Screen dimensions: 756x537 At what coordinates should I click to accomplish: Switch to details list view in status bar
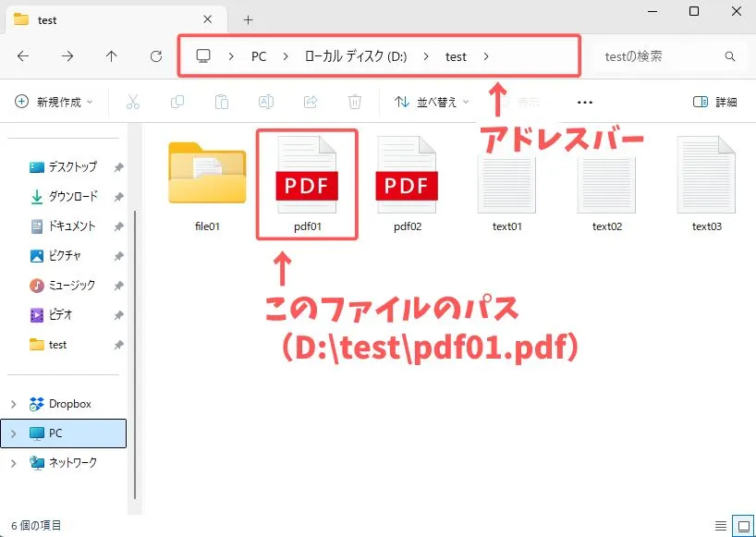click(x=721, y=525)
